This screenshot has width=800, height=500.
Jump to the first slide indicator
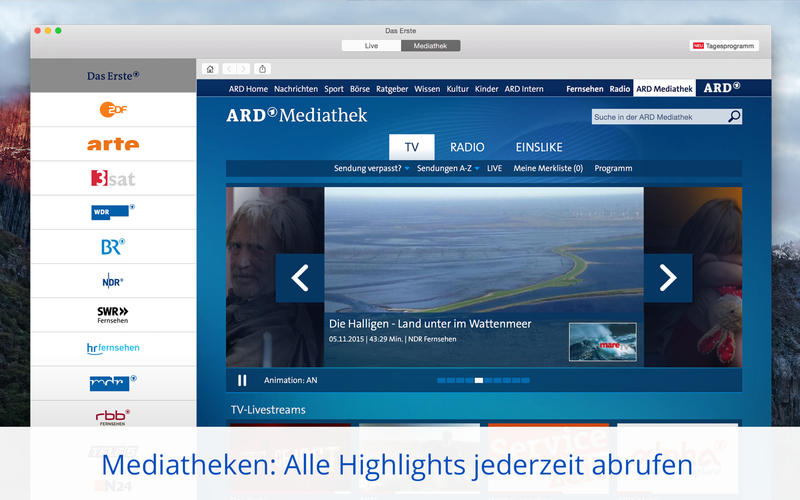[x=441, y=381]
